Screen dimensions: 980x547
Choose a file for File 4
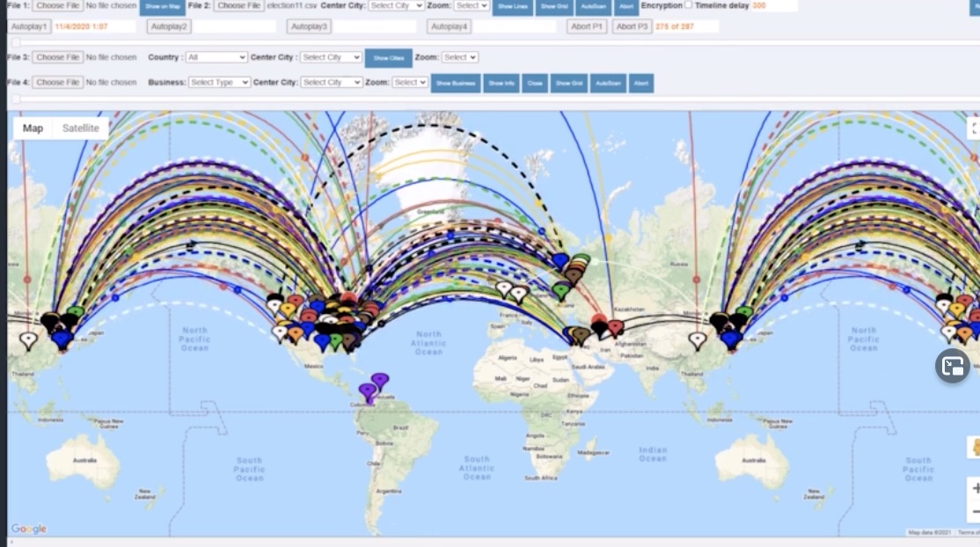57,83
